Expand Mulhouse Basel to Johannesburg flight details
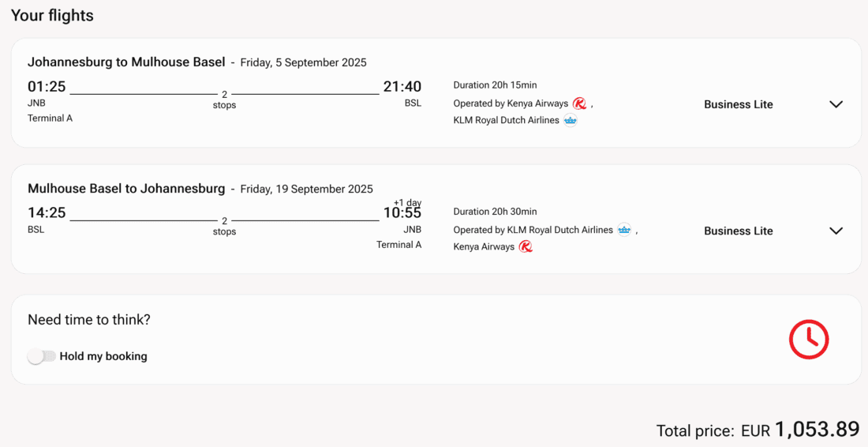The width and height of the screenshot is (868, 447). [836, 231]
